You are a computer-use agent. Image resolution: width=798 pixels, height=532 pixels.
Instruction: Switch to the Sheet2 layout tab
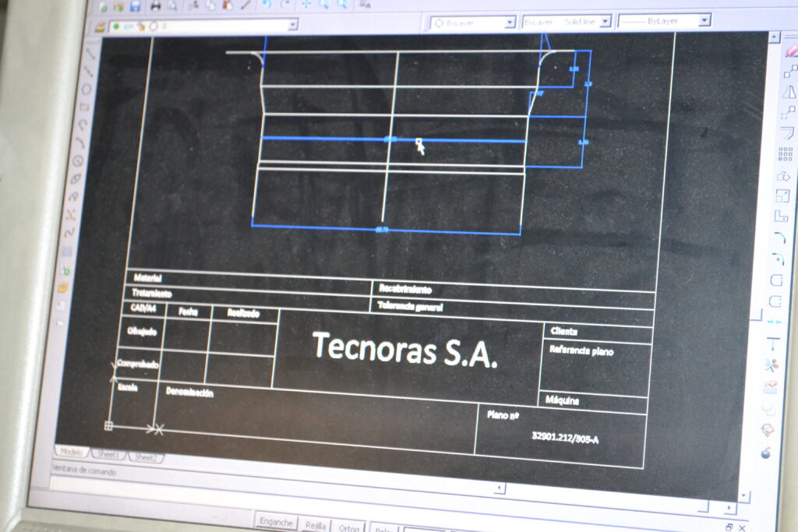[x=146, y=456]
